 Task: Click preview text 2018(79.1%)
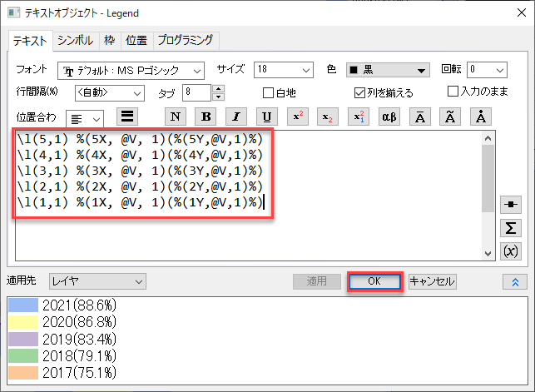(80, 356)
